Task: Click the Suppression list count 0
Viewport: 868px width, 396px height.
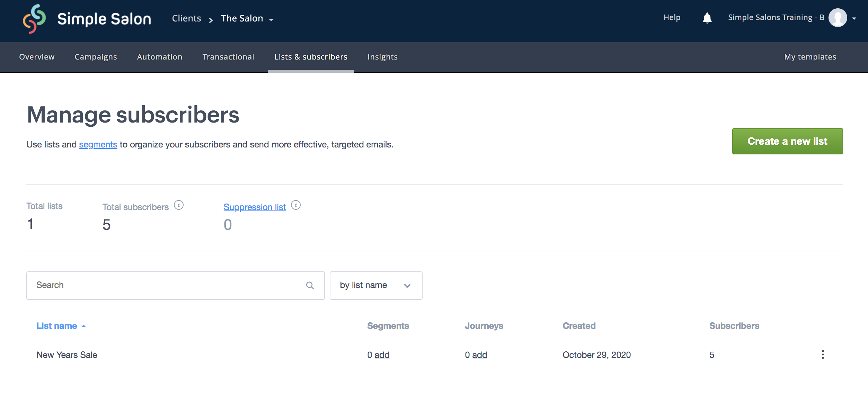Action: 228,225
